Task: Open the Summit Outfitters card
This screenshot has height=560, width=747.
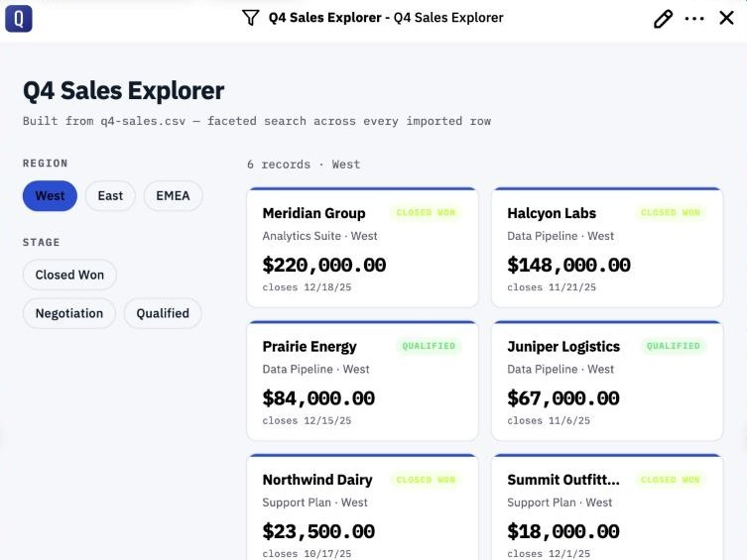Action: pyautogui.click(x=607, y=506)
